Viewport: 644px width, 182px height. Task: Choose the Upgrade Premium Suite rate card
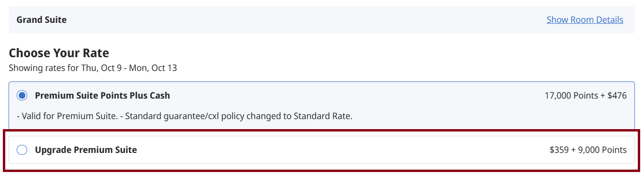(322, 150)
